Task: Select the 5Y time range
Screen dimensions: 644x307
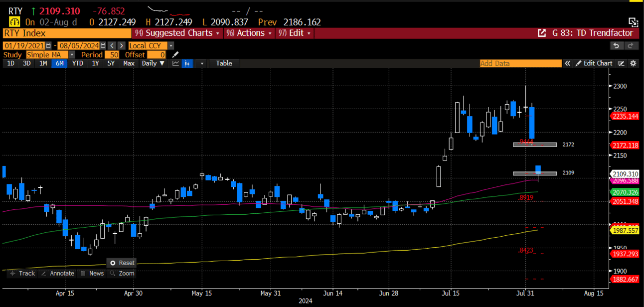Action: pos(111,63)
